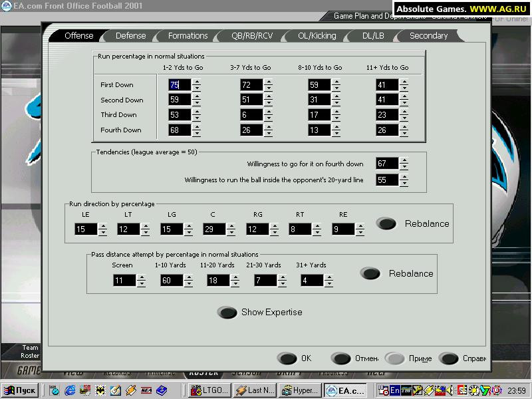Increase fourth down willingness value
The image size is (532, 399).
coord(404,161)
